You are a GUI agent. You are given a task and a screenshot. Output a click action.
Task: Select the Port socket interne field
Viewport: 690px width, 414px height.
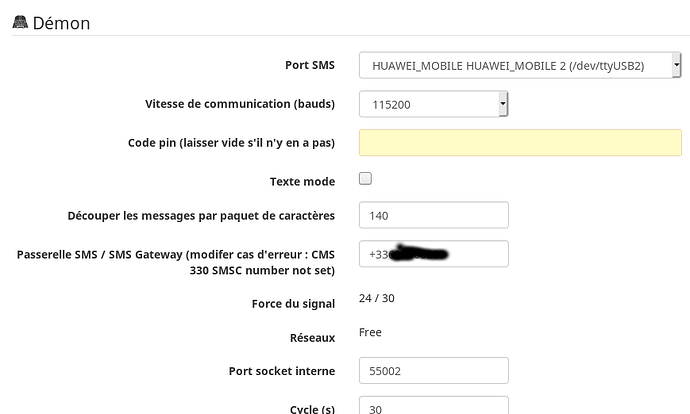434,370
